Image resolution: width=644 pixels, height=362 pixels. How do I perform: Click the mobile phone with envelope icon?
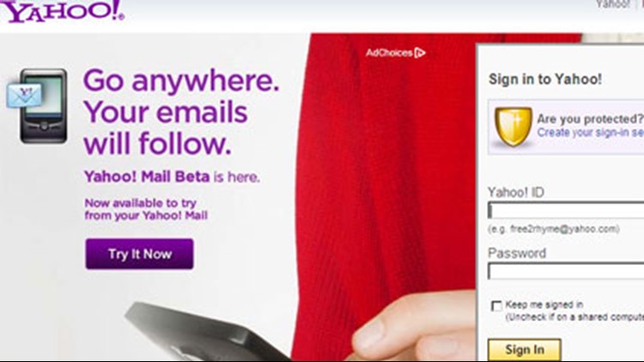click(x=38, y=106)
